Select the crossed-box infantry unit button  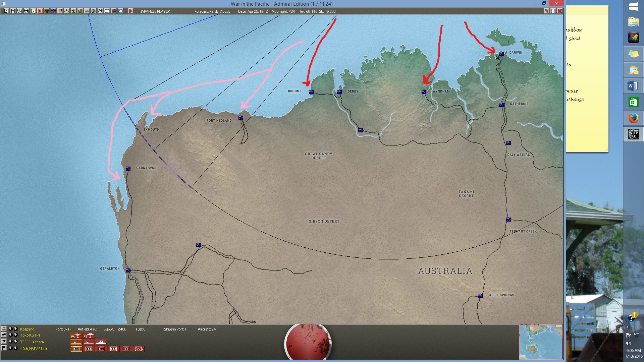click(x=139, y=349)
